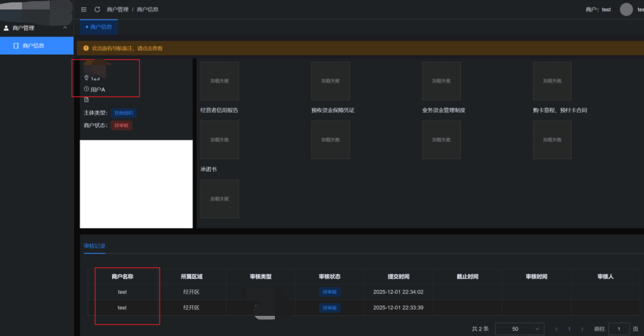Select 商户信息 in the sidebar
Image resolution: width=644 pixels, height=336 pixels.
(37, 46)
